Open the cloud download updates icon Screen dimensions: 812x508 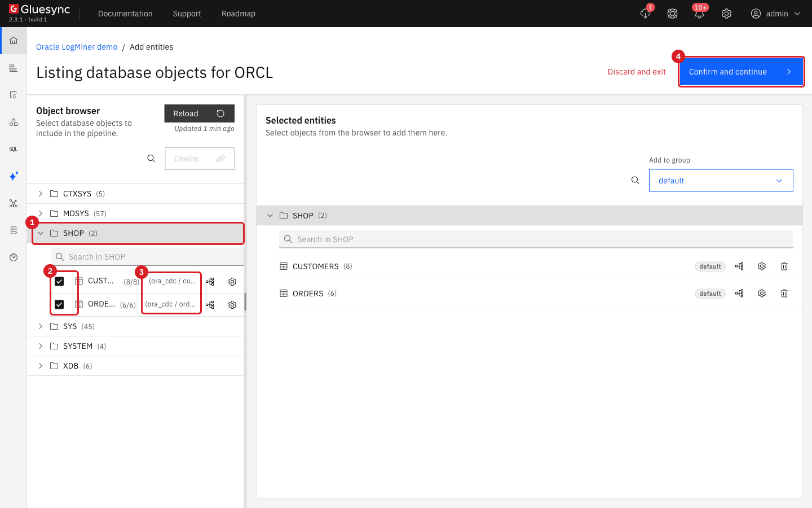[645, 14]
